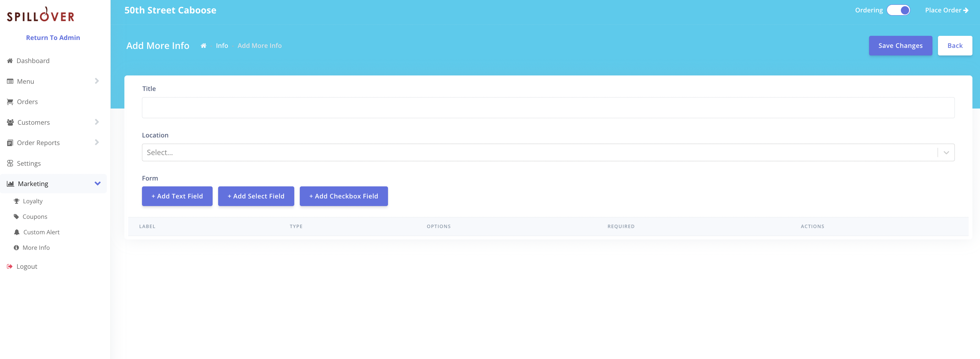
Task: Collapse the Marketing section chevron
Action: tap(98, 184)
